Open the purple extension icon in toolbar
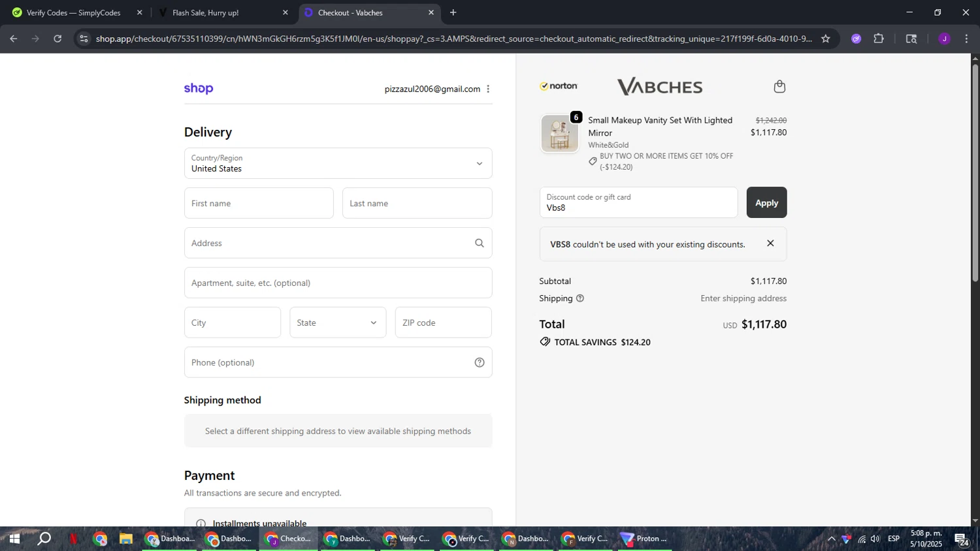This screenshot has height=551, width=980. click(x=857, y=39)
